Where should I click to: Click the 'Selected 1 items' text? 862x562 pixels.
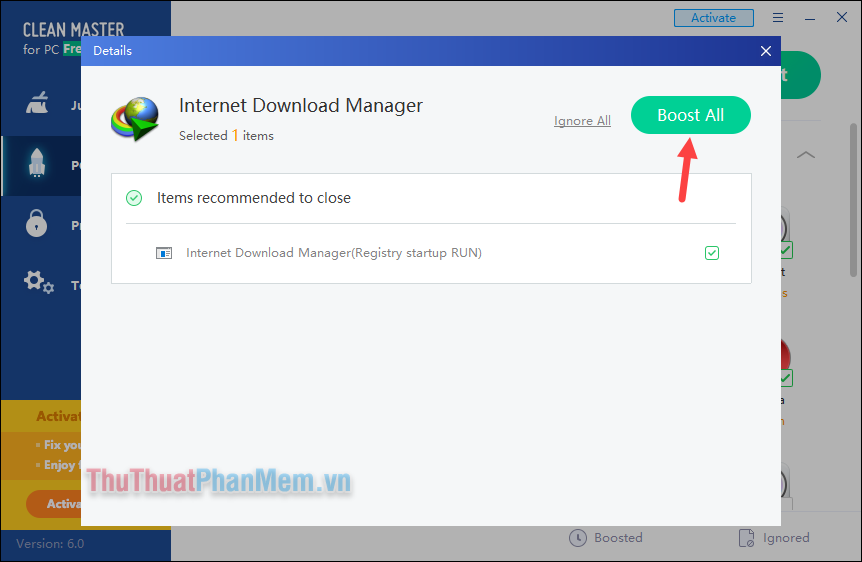(226, 135)
